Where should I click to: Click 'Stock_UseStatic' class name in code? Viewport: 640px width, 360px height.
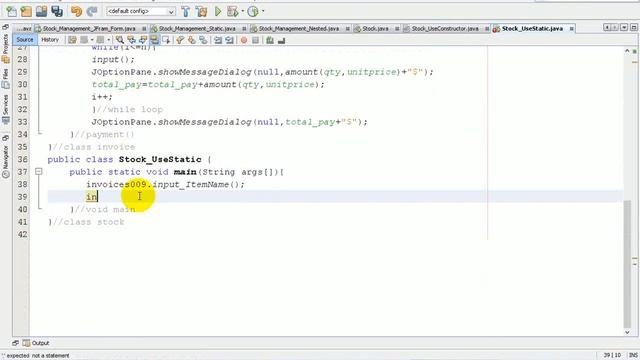point(160,159)
